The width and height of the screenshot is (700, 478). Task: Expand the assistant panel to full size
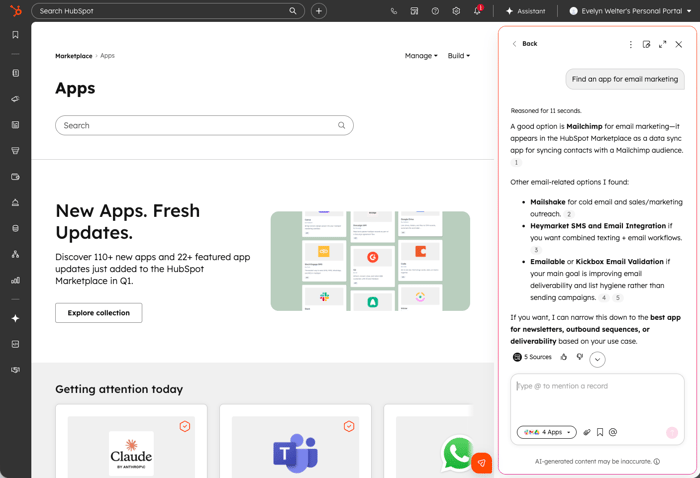(x=662, y=44)
